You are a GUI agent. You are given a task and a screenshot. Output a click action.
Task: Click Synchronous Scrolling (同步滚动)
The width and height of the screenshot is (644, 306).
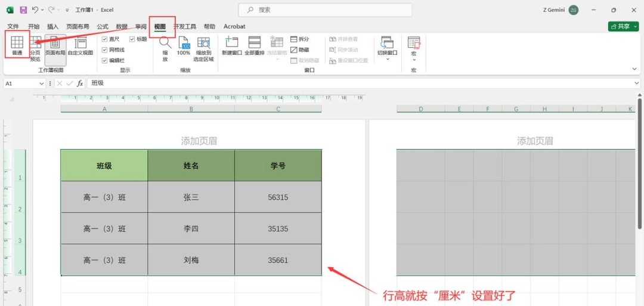click(x=343, y=50)
